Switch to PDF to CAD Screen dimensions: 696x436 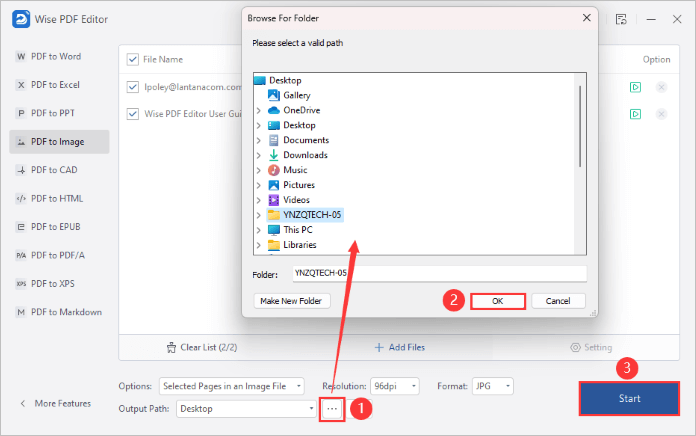click(x=59, y=170)
